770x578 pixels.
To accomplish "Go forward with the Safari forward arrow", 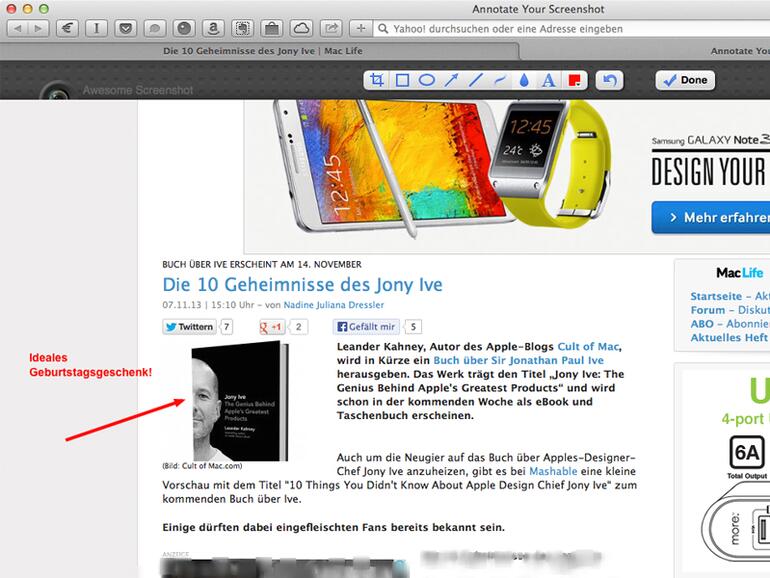I will [x=38, y=28].
